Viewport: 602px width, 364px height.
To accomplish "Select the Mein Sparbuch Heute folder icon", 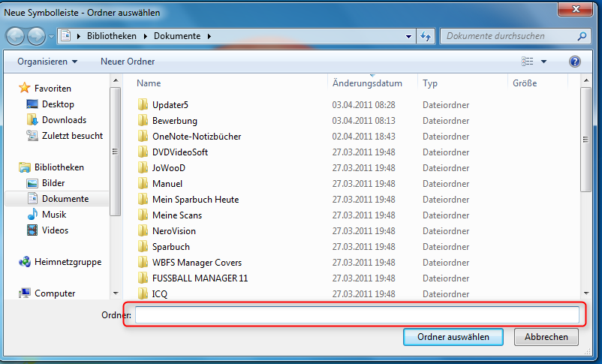I will pyautogui.click(x=143, y=199).
